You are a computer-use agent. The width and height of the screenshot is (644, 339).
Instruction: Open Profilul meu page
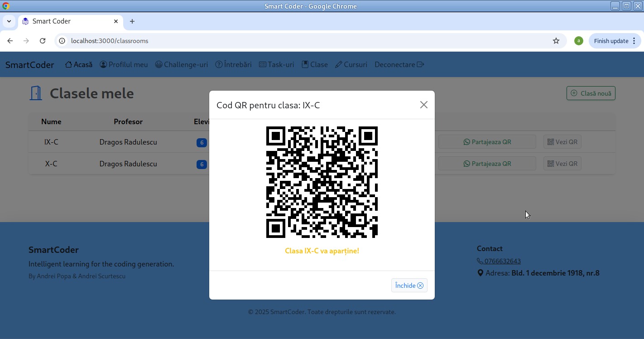pyautogui.click(x=124, y=65)
